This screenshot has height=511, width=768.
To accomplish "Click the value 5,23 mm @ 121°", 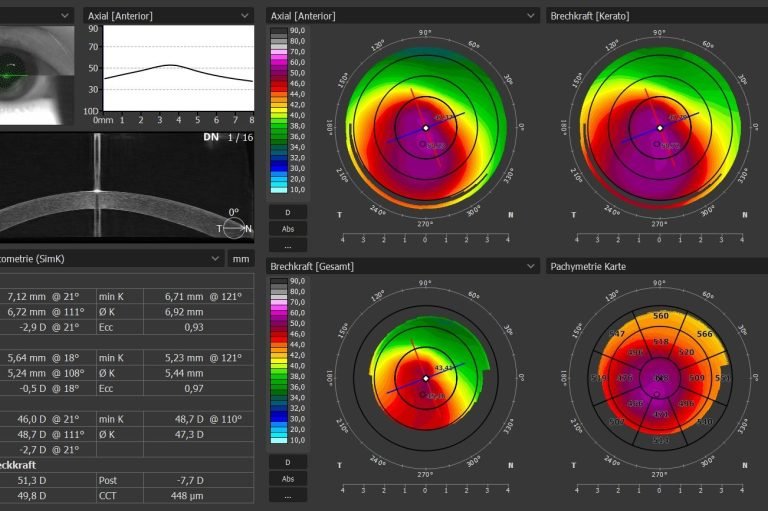I will [x=203, y=358].
